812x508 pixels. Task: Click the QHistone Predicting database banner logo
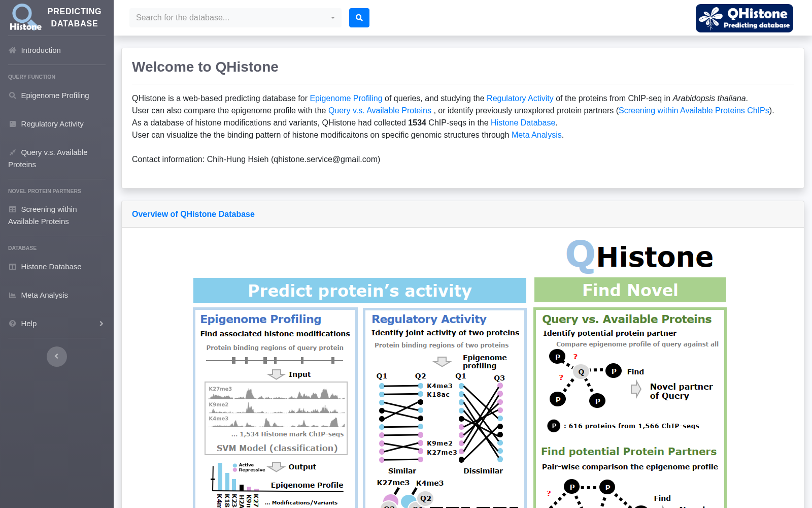click(745, 18)
